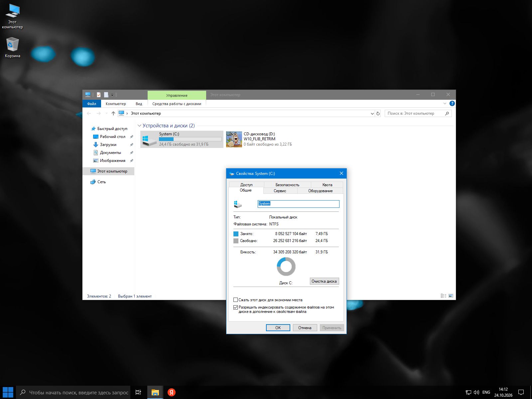Go up one folder level arrow
This screenshot has width=532, height=399.
(113, 113)
